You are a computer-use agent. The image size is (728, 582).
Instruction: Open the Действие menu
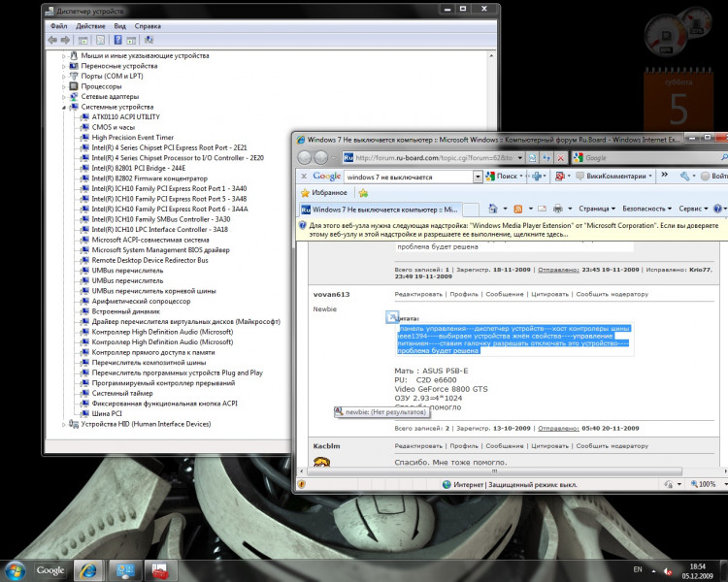90,26
